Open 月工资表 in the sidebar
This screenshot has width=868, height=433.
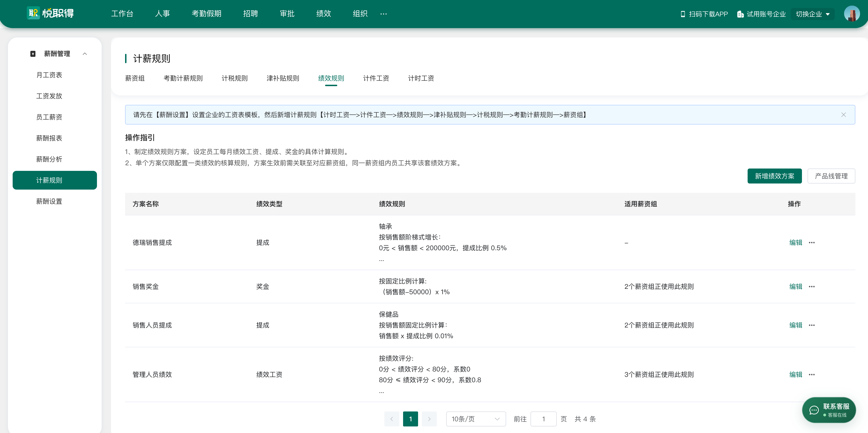49,75
